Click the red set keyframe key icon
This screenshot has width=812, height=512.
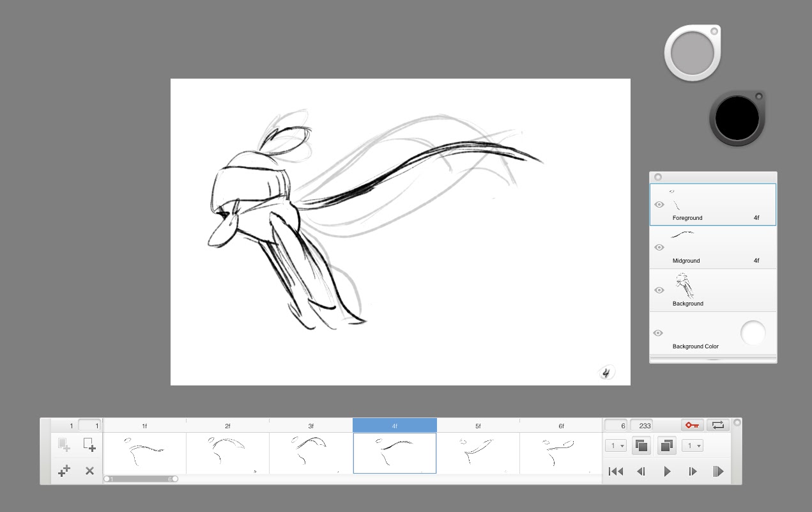coord(692,425)
